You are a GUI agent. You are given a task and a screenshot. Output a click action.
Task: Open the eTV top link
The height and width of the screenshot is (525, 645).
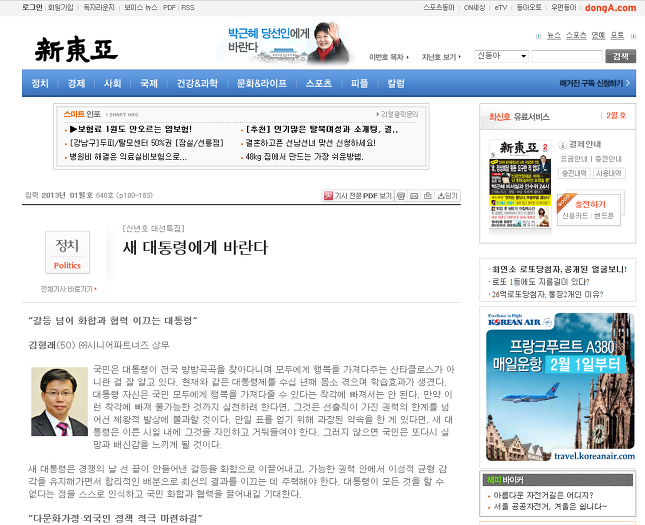pos(501,7)
